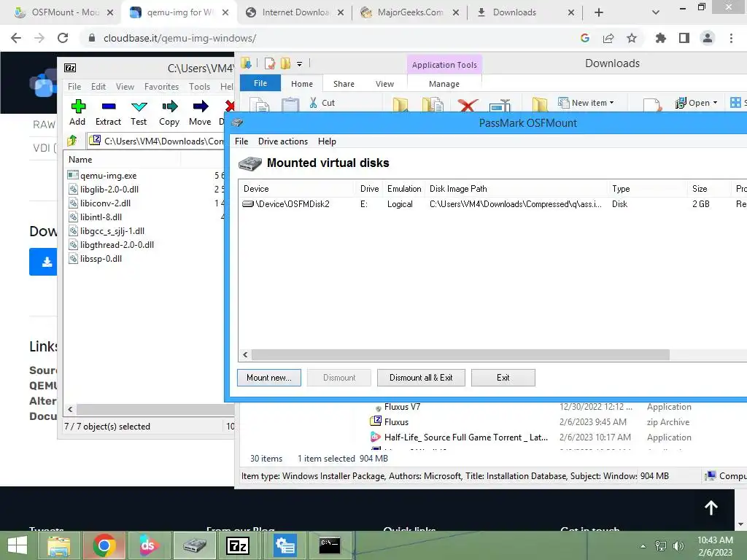The image size is (747, 560).
Task: Open Chrome three-dot menu
Action: point(731,38)
